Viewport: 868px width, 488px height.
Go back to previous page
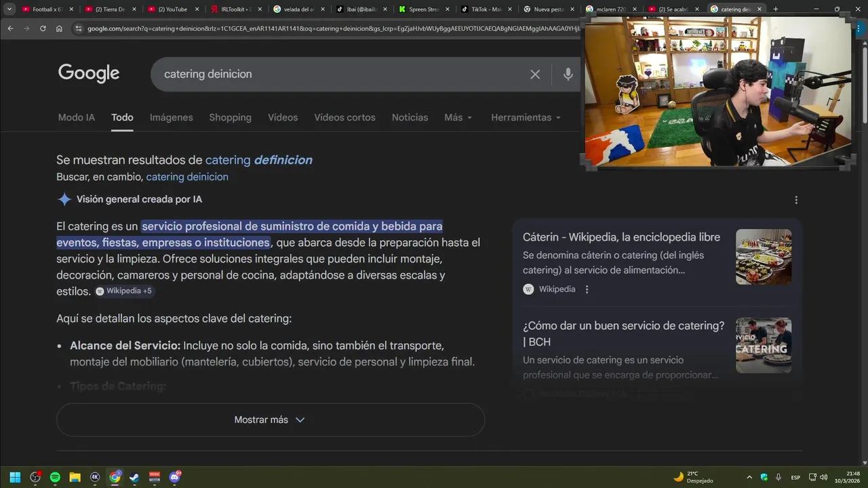pos(10,28)
